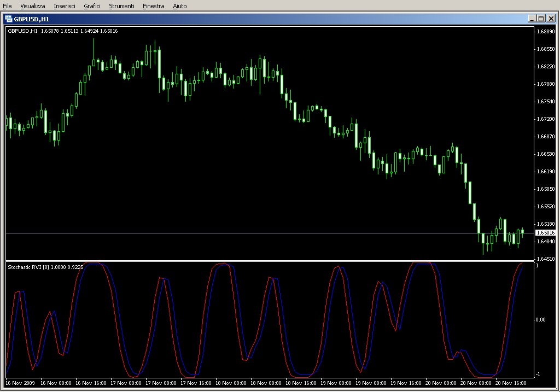Click the Stochastic RVI [8] indicator label

tap(45, 267)
